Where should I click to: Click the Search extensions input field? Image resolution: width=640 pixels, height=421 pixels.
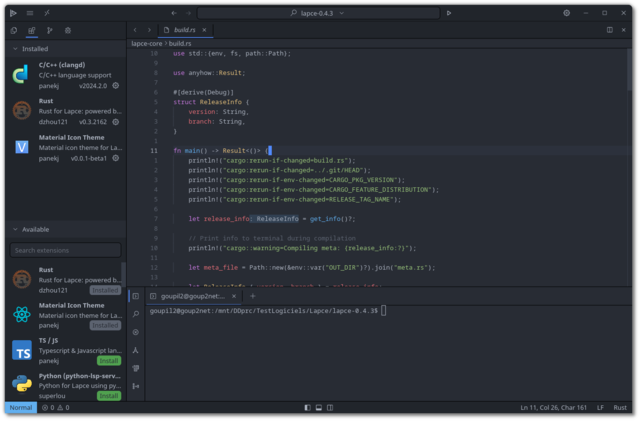65,250
